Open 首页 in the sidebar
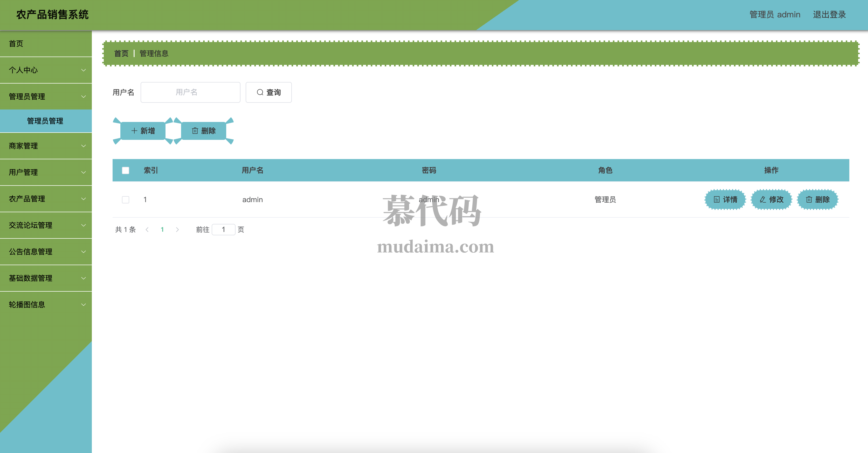The image size is (868, 453). pos(16,44)
